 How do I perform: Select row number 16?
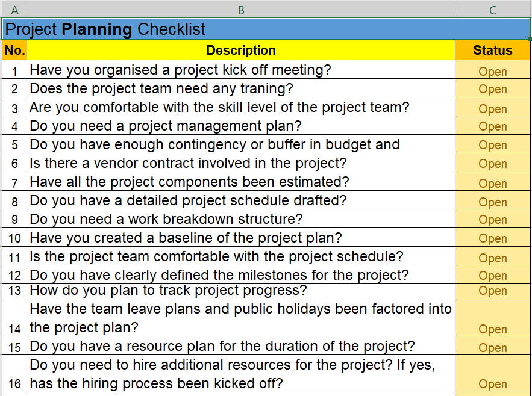click(x=14, y=374)
